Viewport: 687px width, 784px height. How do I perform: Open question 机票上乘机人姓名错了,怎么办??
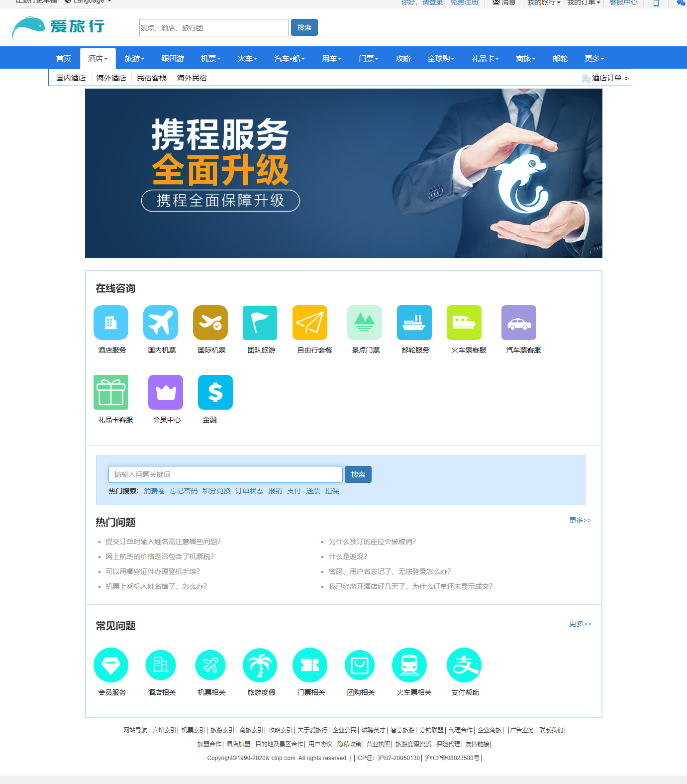coord(156,586)
